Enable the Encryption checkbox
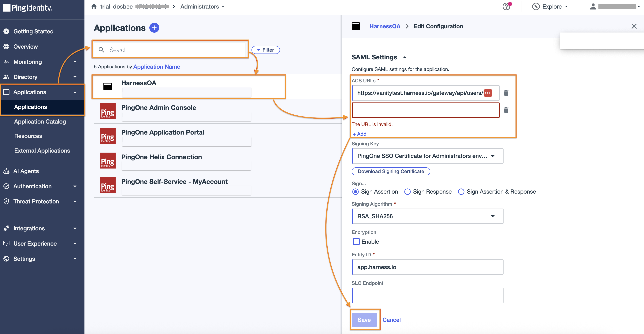Screen dimensions: 644x334 (x=356, y=242)
